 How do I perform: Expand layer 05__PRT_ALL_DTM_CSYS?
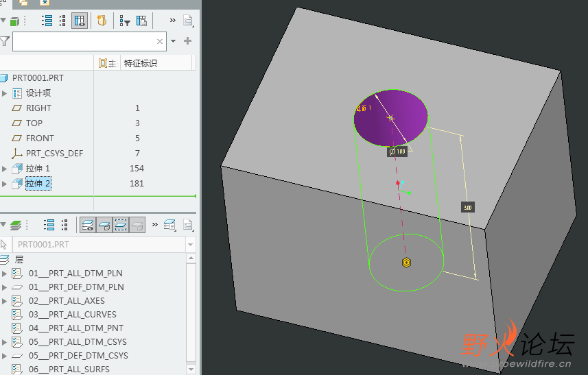pyautogui.click(x=5, y=342)
